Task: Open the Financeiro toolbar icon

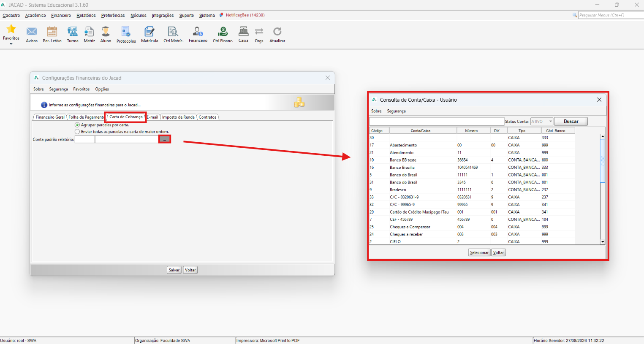Action: tap(198, 32)
